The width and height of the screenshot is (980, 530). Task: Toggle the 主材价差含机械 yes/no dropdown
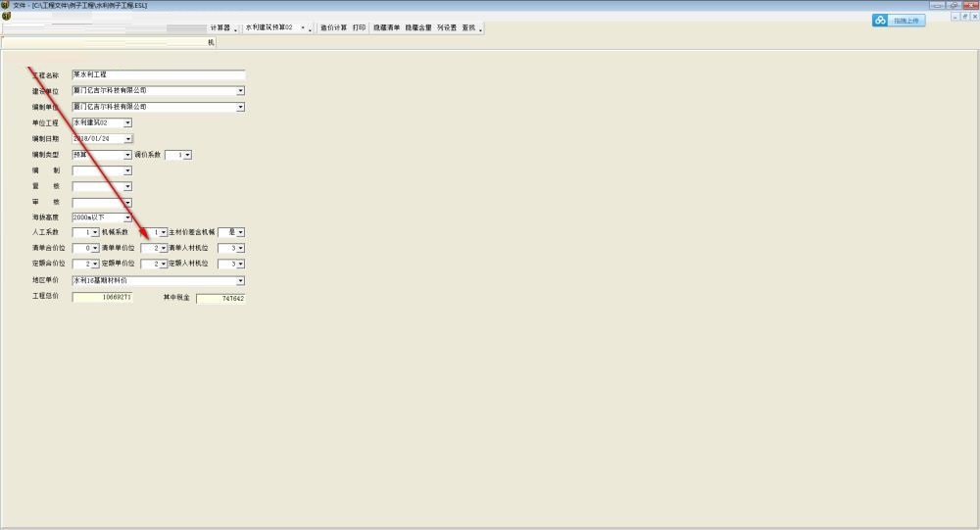(240, 233)
